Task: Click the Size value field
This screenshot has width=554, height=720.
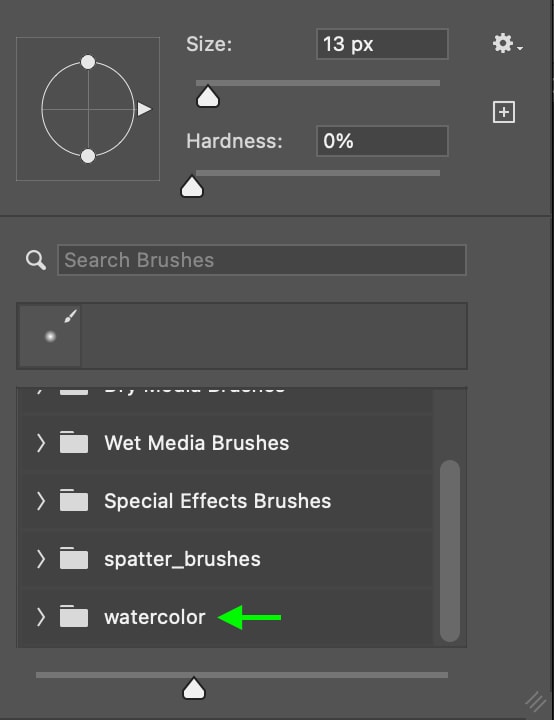Action: tap(382, 44)
